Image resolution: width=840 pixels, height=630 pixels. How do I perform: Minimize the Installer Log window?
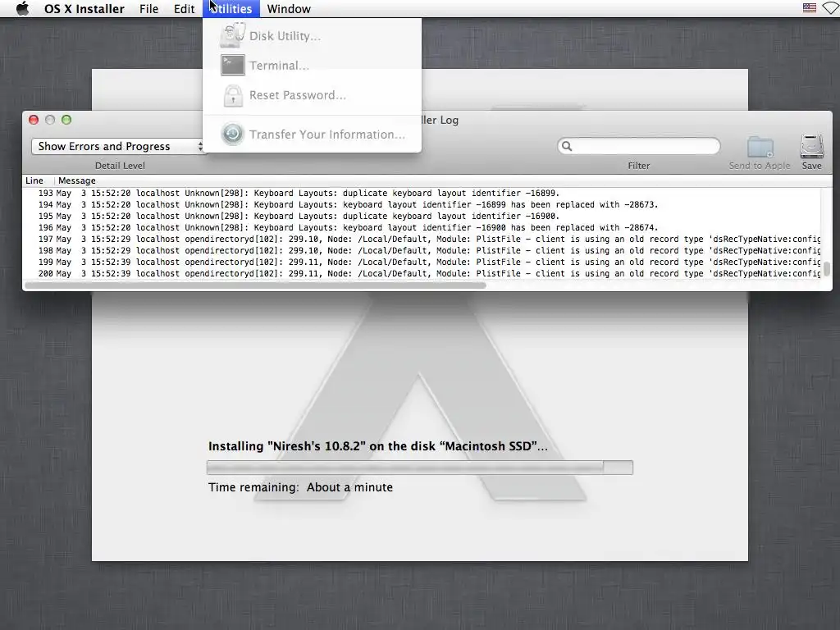50,120
